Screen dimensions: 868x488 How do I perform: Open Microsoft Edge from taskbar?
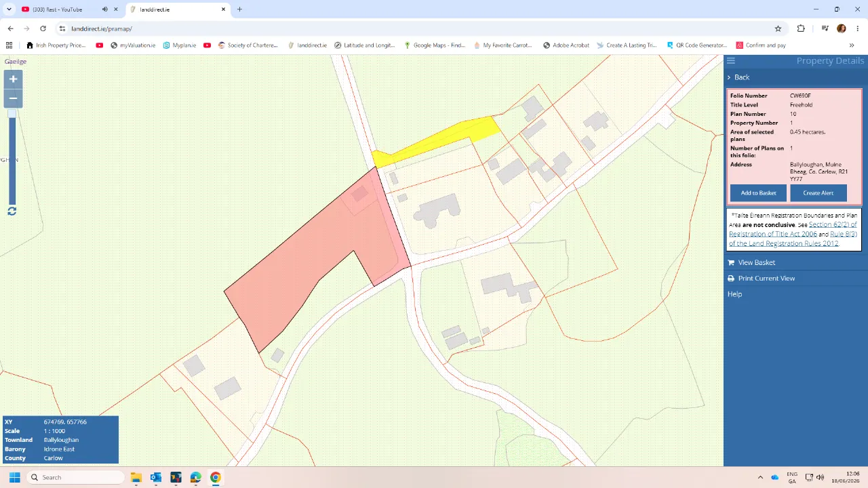[196, 477]
